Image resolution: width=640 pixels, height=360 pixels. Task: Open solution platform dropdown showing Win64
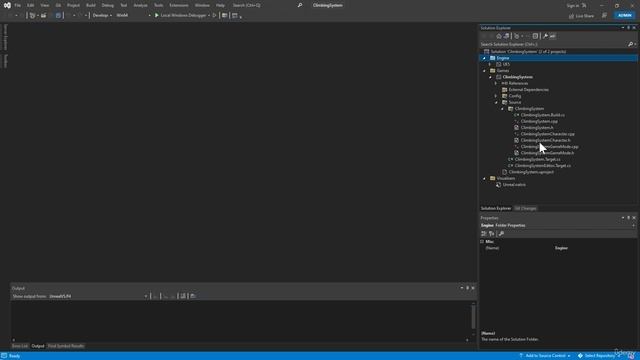133,15
